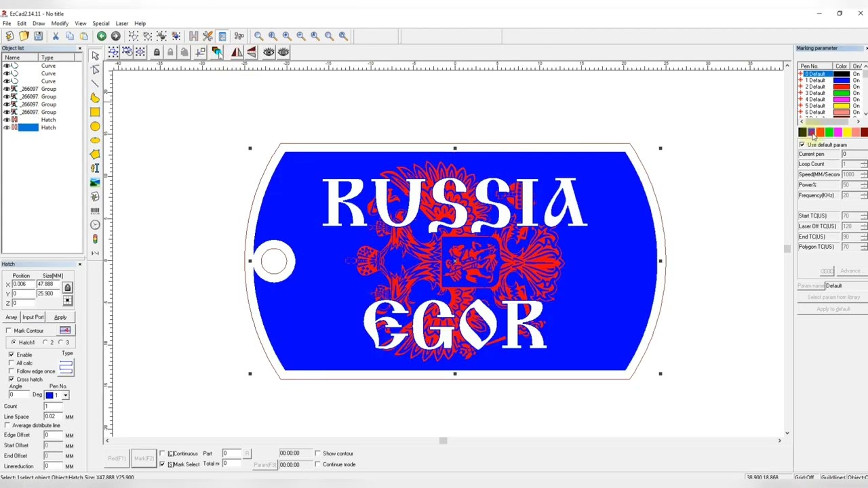Check the Continue mode checkbox
Image resolution: width=868 pixels, height=488 pixels.
317,464
